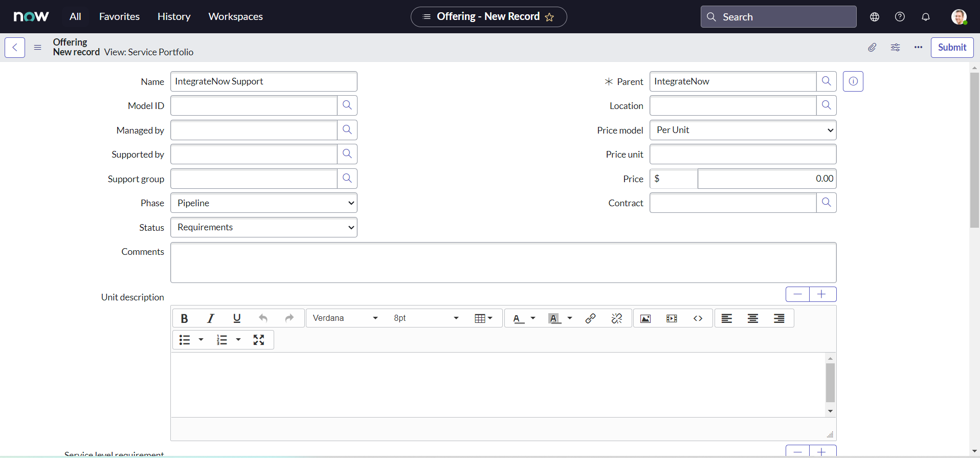Toggle bold formatting in editor
Image resolution: width=980 pixels, height=458 pixels.
(185, 318)
